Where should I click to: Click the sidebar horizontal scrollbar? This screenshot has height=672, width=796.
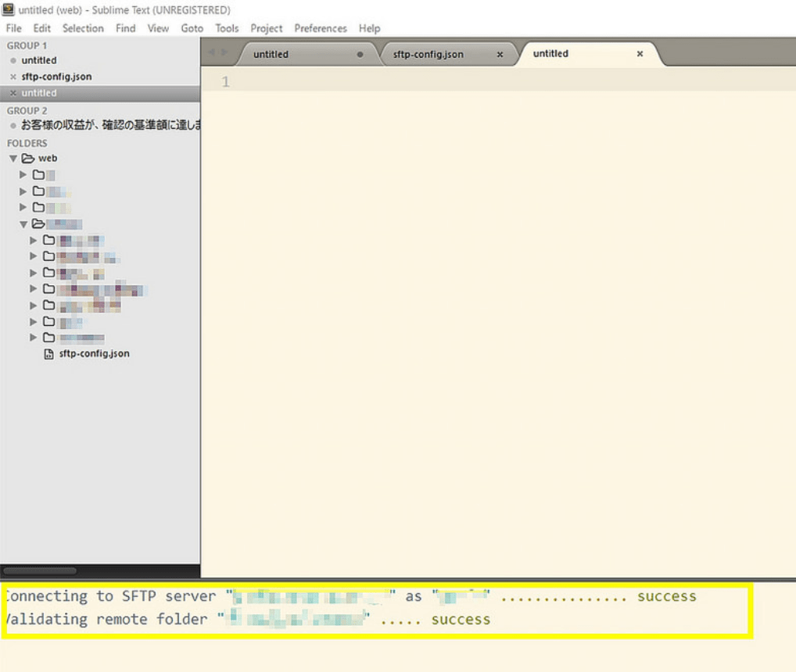40,570
